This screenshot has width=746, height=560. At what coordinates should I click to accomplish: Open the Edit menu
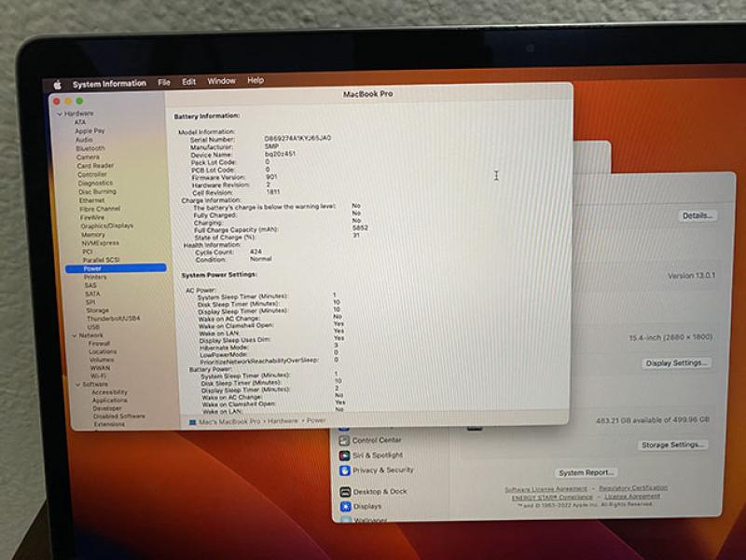pos(189,82)
